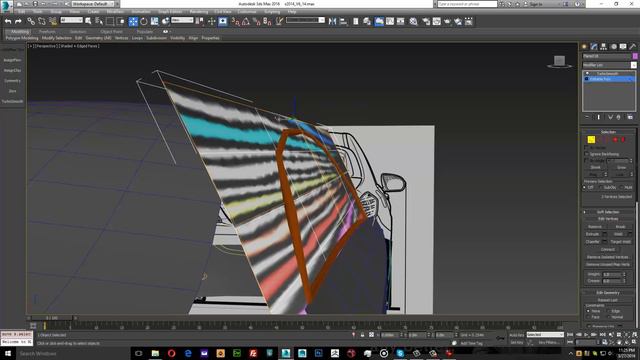Toggle the Ignore Backfacing checkbox
Image resolution: width=640 pixels, height=360 pixels.
click(587, 154)
